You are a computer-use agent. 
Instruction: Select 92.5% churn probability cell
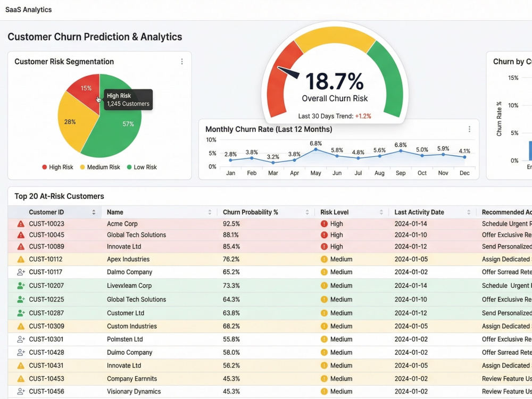231,224
